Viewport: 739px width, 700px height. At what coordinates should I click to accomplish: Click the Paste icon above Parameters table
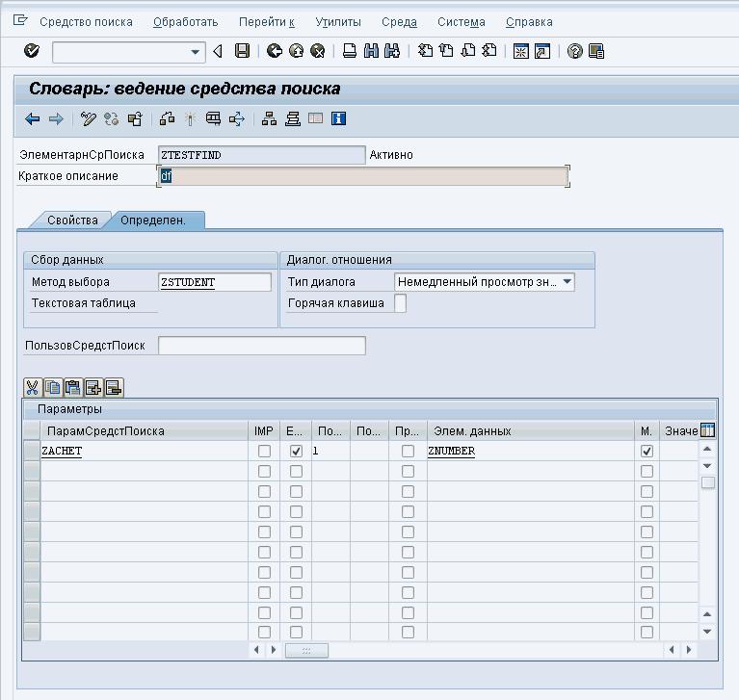pos(73,388)
